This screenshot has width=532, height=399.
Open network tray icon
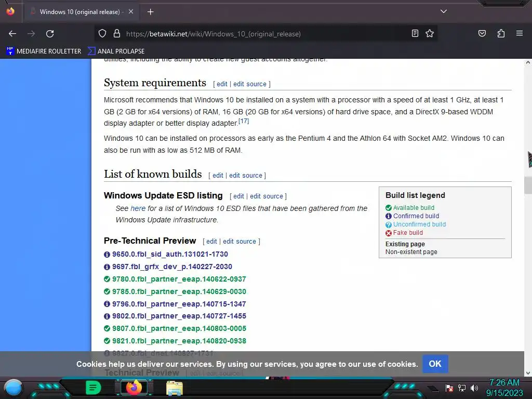[462, 388]
